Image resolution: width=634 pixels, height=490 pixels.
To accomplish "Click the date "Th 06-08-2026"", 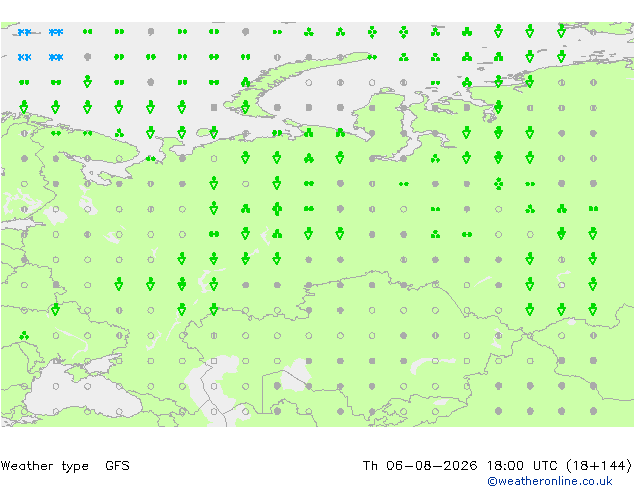I will pos(420,466).
